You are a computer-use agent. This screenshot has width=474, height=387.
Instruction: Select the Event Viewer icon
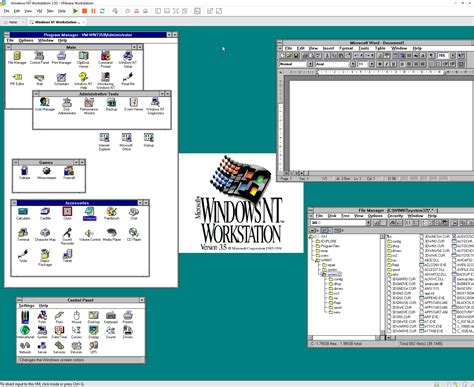(x=133, y=104)
